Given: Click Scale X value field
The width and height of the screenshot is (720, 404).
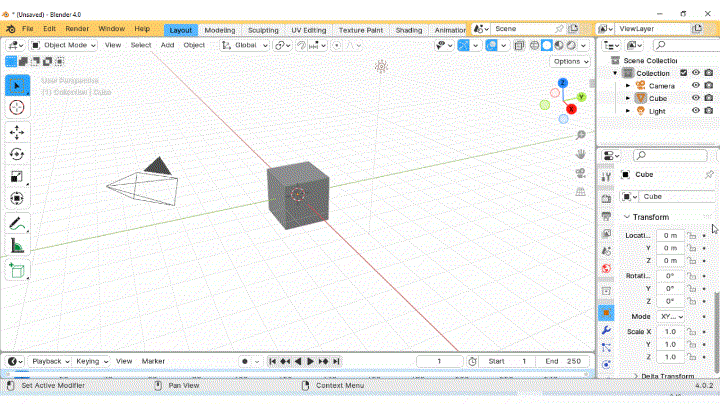Looking at the screenshot, I should 670,331.
